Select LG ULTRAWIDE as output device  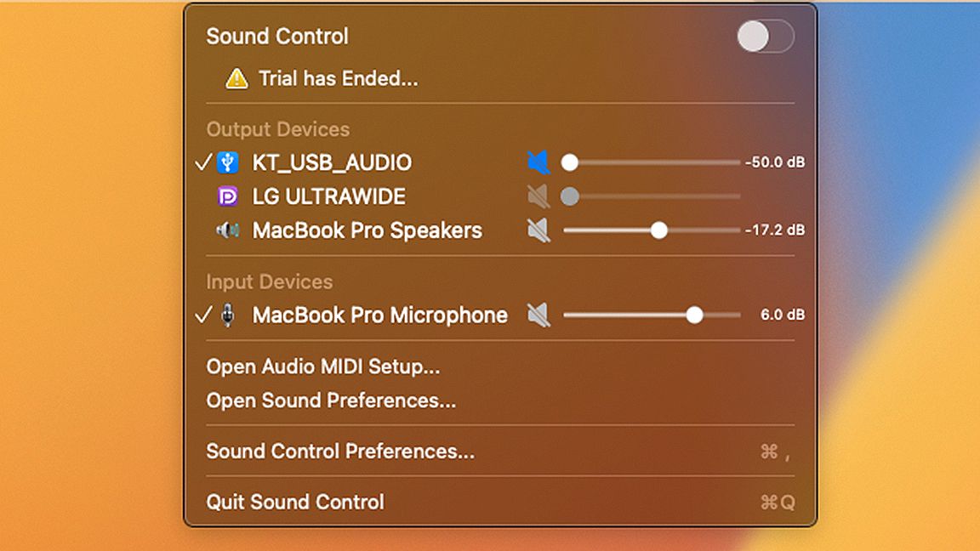[328, 196]
